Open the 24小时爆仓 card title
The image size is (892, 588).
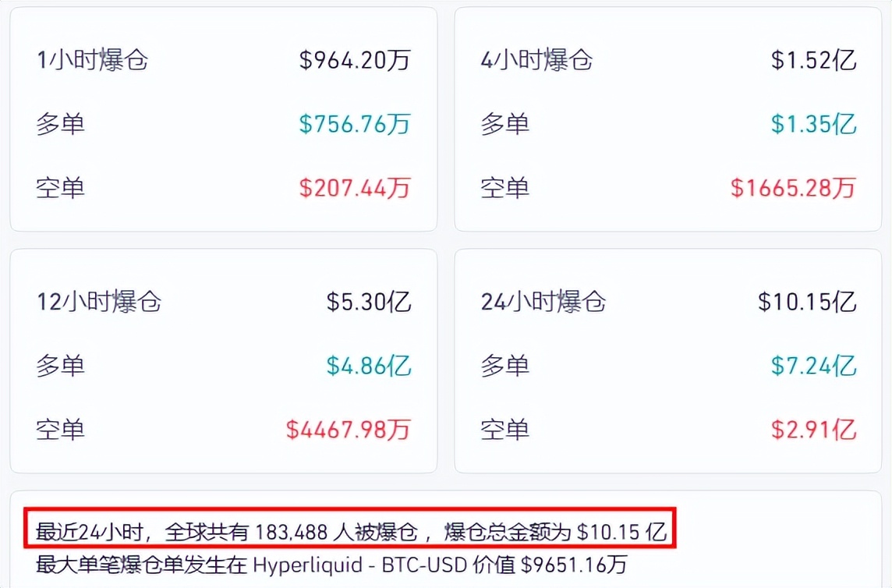543,302
